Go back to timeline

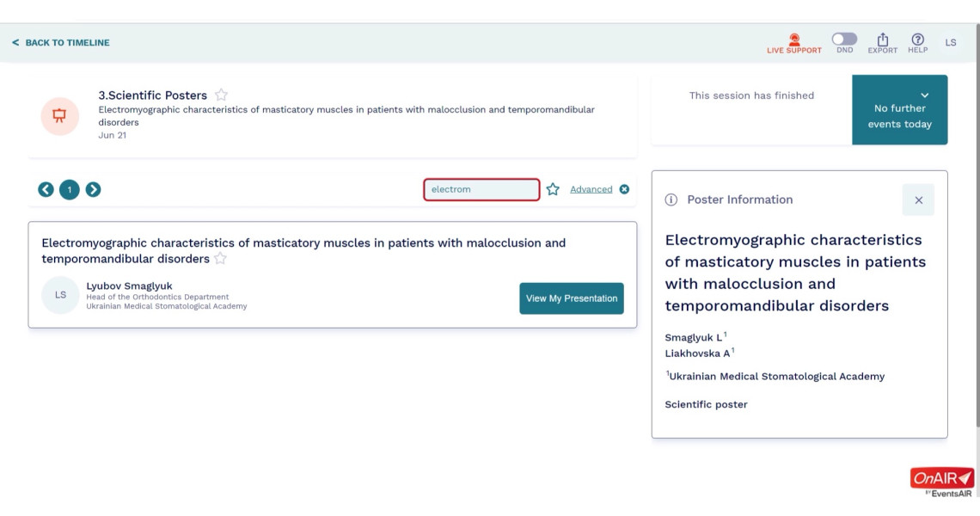[61, 42]
